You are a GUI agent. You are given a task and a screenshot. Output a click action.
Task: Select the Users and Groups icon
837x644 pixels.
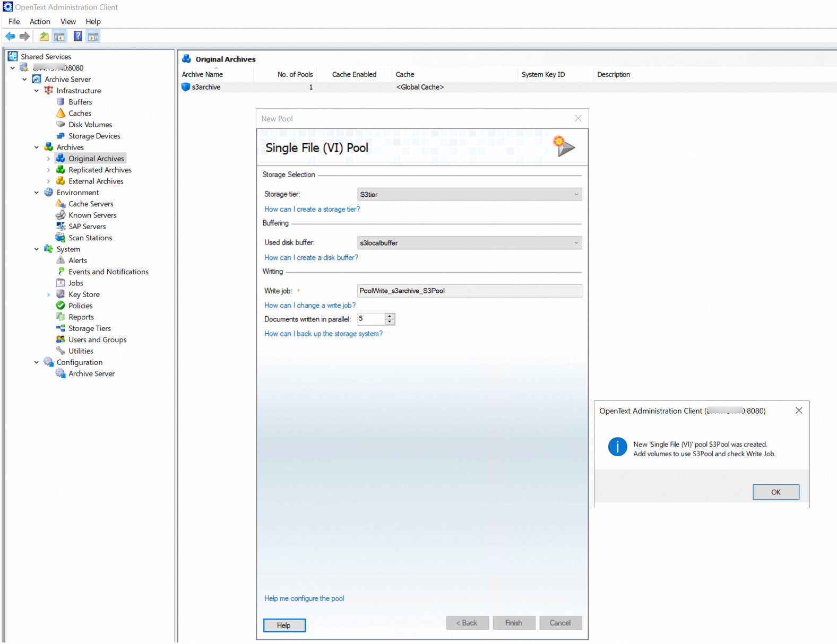[x=61, y=340]
